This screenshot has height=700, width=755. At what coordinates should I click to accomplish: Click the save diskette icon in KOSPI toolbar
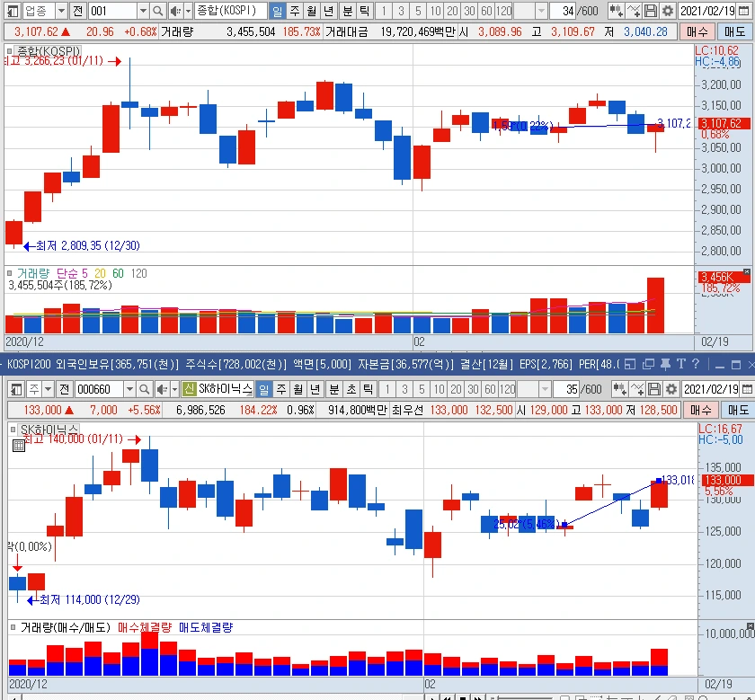(651, 11)
